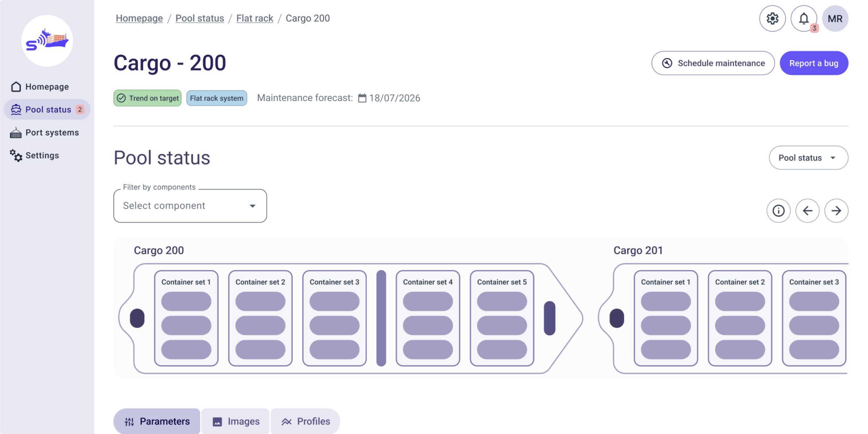The height and width of the screenshot is (434, 868).
Task: Select the Parameters tab
Action: (157, 421)
